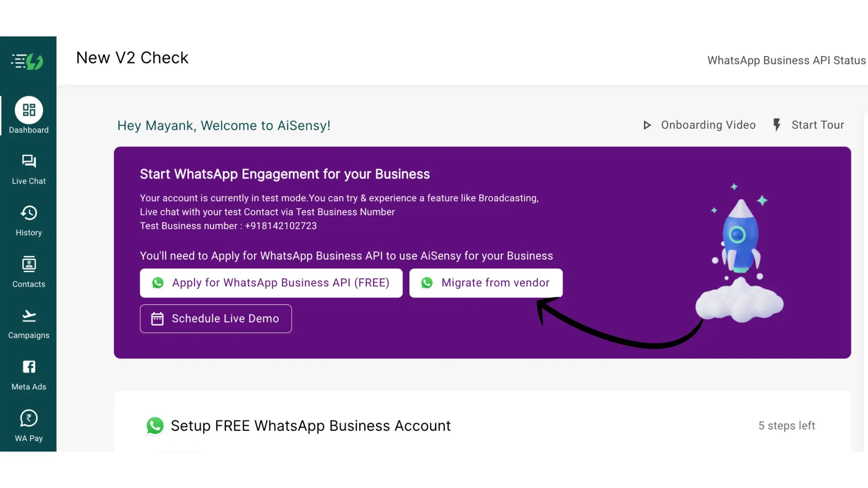This screenshot has height=488, width=868.
Task: Click the WhatsApp icon beside Setup FREE heading
Action: 155,426
